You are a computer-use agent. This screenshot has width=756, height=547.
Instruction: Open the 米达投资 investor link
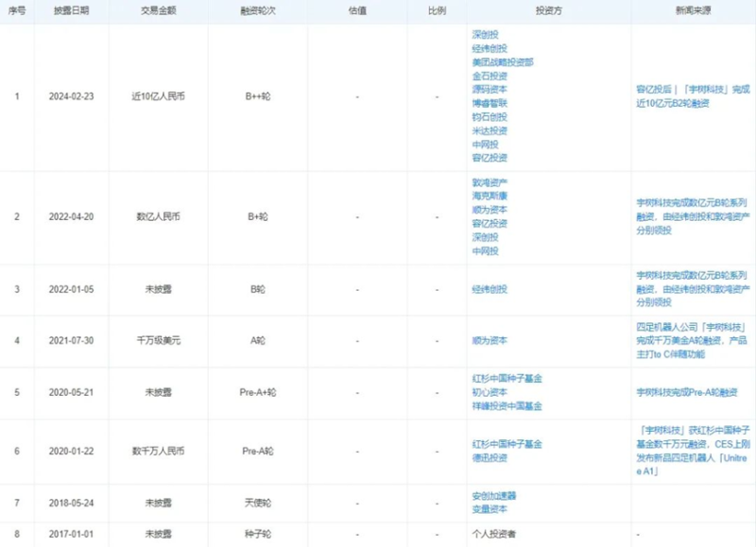click(490, 130)
